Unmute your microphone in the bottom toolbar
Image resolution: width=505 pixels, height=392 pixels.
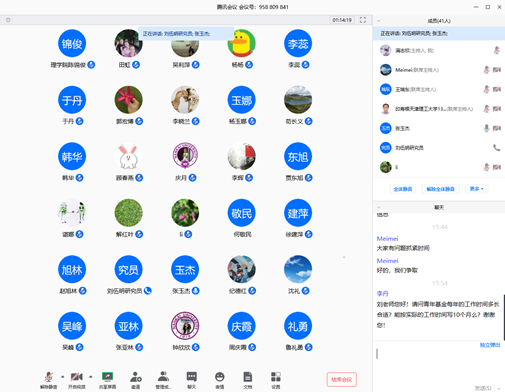pyautogui.click(x=49, y=380)
